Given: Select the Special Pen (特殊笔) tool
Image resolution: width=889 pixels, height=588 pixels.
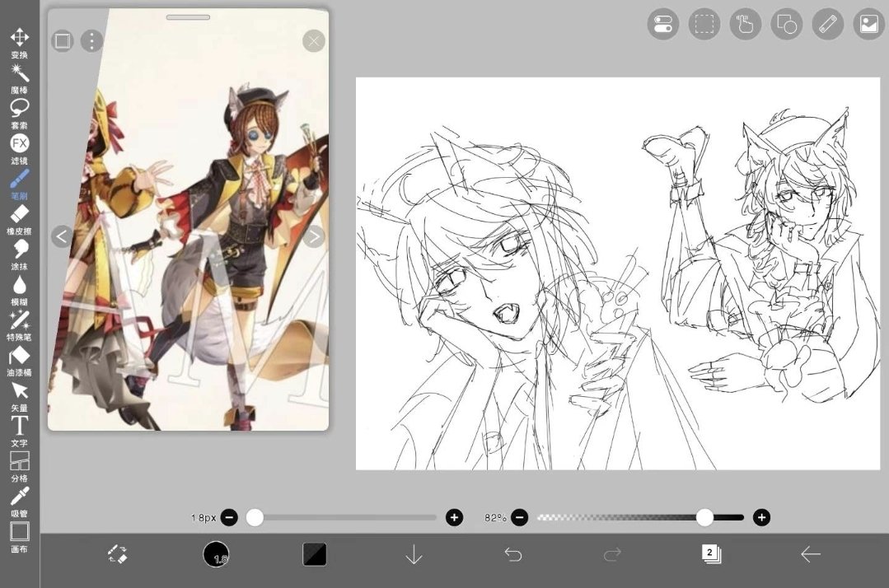Looking at the screenshot, I should pyautogui.click(x=19, y=326).
